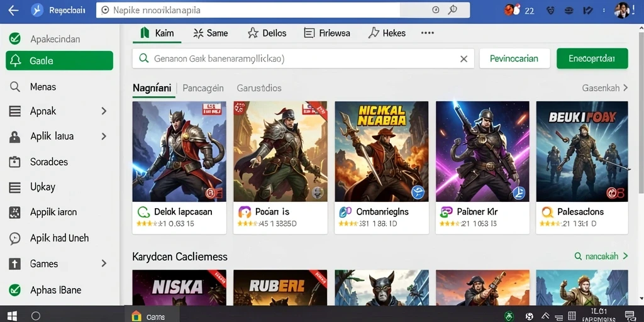
Task: Clear the search field with X icon
Action: [x=464, y=58]
